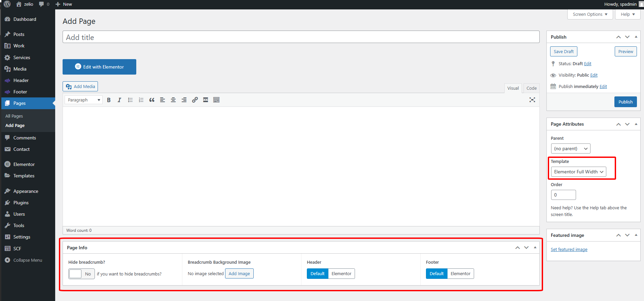Go to All Pages submenu

14,116
